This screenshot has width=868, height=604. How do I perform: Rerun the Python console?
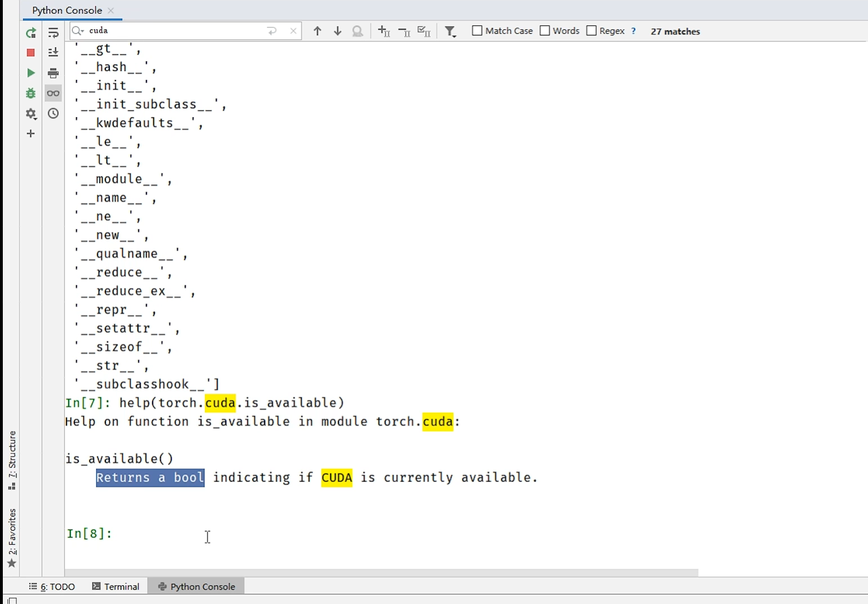click(31, 33)
